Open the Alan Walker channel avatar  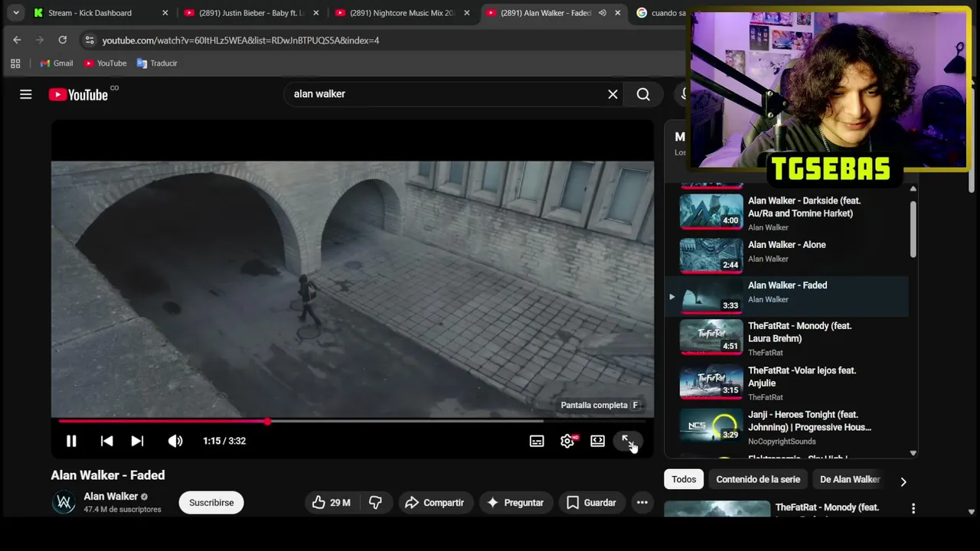tap(64, 503)
